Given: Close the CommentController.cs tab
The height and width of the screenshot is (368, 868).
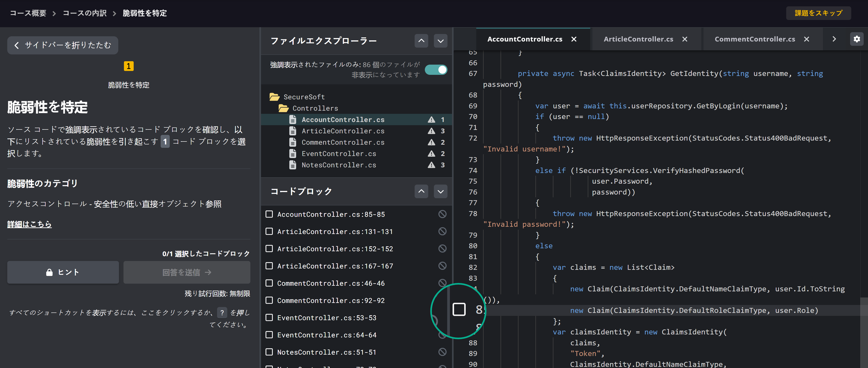Looking at the screenshot, I should click(x=806, y=39).
